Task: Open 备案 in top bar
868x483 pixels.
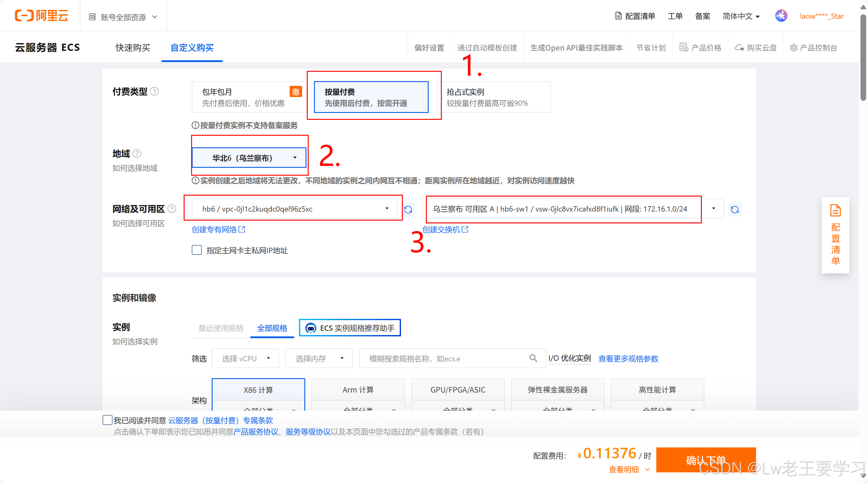Action: coord(702,16)
